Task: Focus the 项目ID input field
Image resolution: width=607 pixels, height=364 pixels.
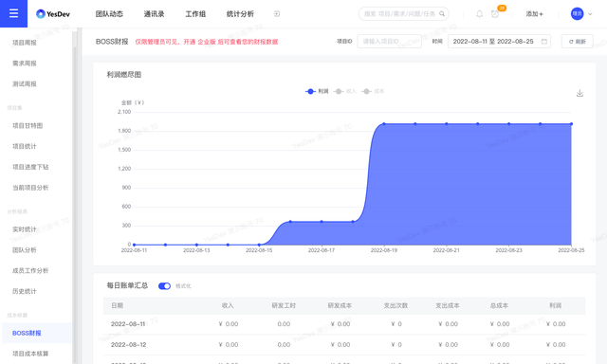Action: tap(390, 42)
